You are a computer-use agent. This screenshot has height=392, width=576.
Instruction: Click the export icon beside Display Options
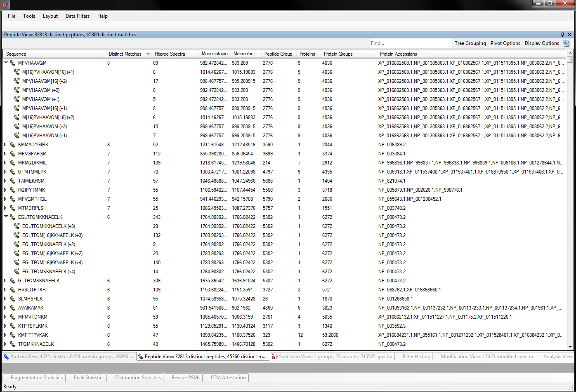[566, 43]
